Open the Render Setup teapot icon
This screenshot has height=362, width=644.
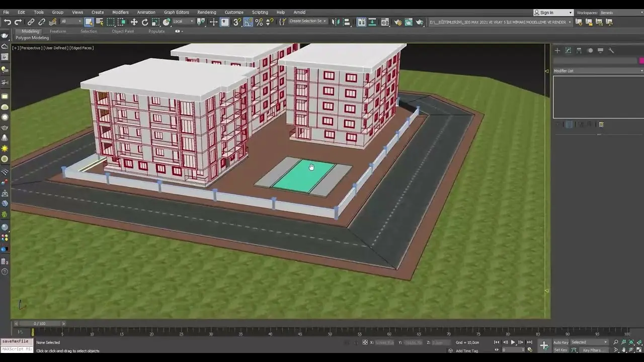pyautogui.click(x=398, y=22)
